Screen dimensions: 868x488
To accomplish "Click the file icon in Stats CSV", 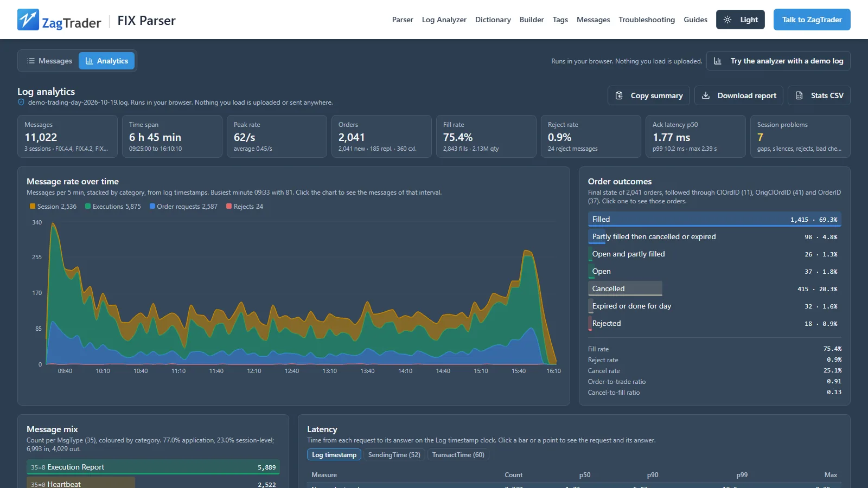I will (799, 95).
